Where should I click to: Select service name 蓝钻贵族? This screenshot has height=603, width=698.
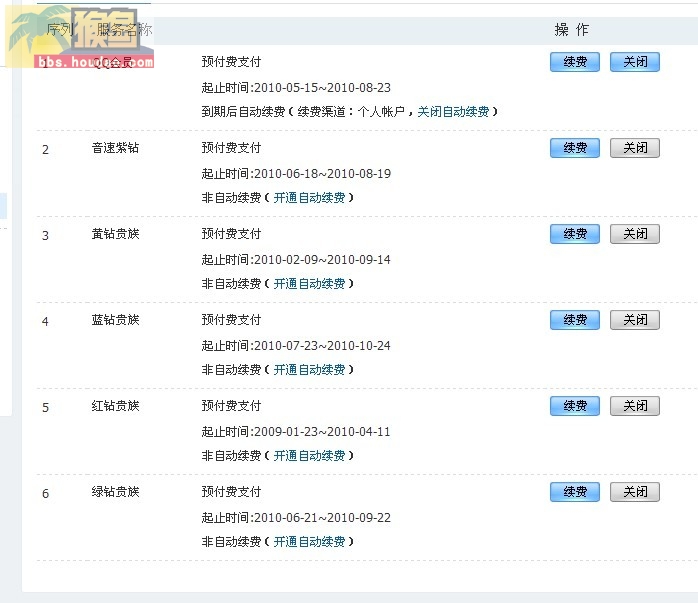click(x=115, y=320)
